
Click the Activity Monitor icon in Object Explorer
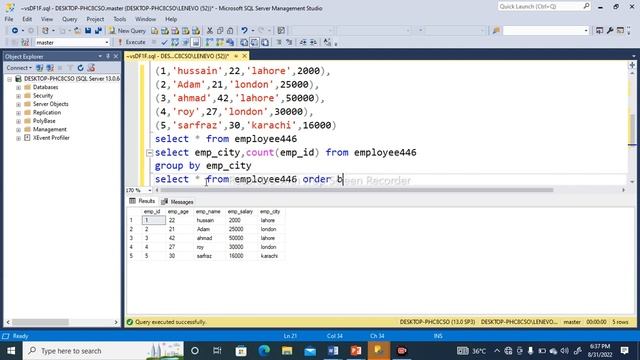91,68
